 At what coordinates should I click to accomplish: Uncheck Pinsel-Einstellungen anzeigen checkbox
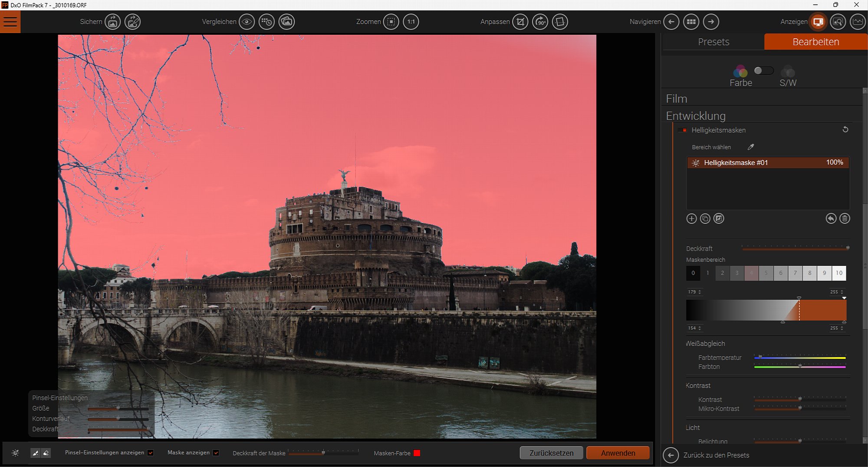click(x=151, y=453)
